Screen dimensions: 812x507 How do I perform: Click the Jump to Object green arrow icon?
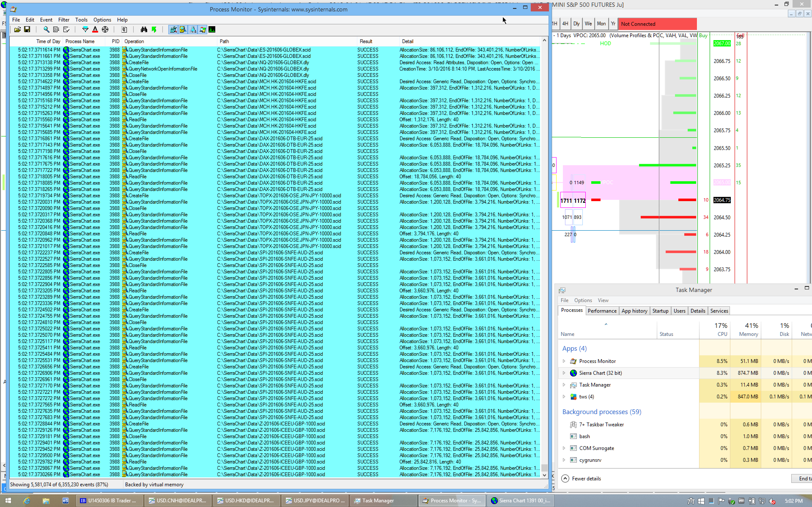[x=154, y=30]
